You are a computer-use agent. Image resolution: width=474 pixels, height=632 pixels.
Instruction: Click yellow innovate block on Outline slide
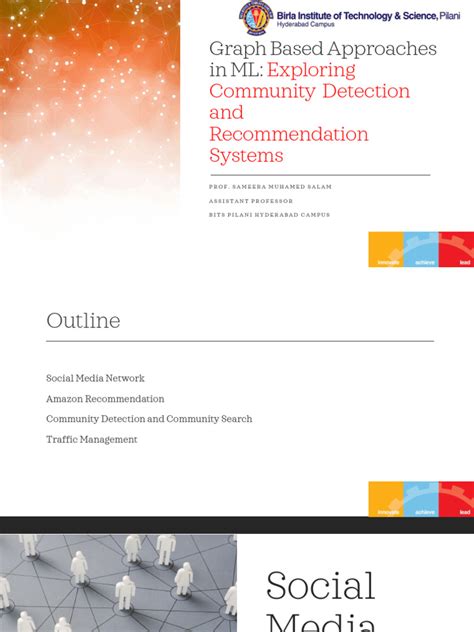[386, 499]
